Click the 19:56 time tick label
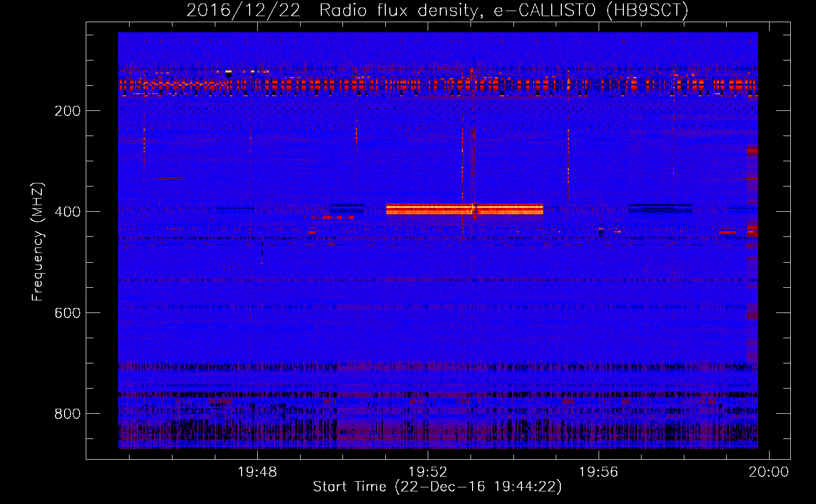 point(598,472)
